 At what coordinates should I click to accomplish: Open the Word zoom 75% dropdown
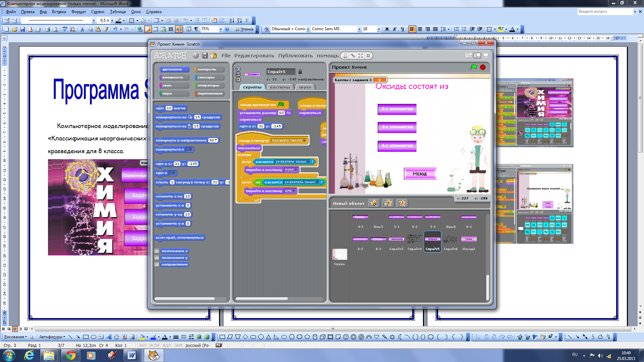point(221,29)
